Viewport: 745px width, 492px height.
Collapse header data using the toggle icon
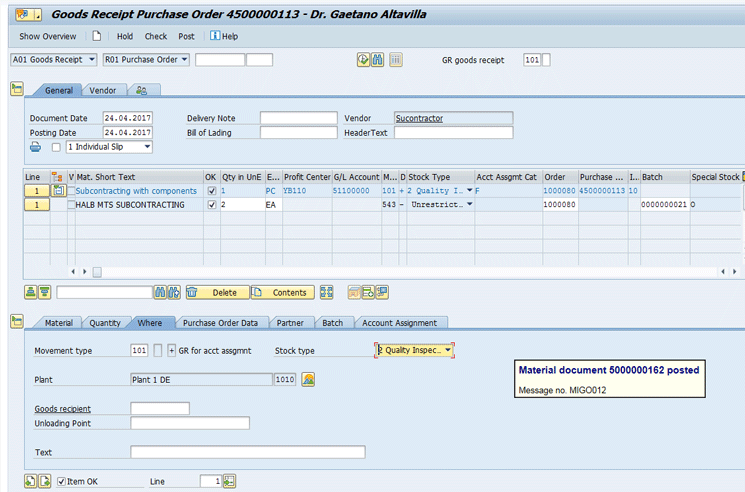[17, 90]
